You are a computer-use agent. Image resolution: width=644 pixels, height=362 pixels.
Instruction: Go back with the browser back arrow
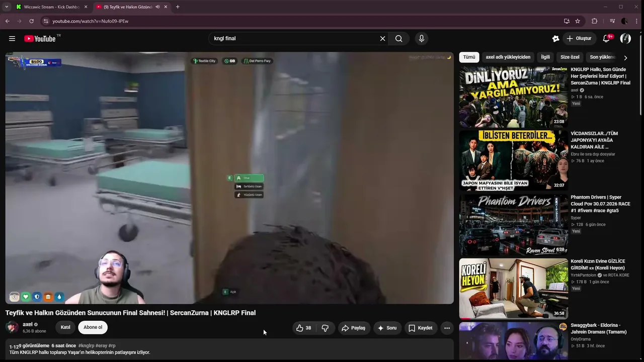(7, 21)
